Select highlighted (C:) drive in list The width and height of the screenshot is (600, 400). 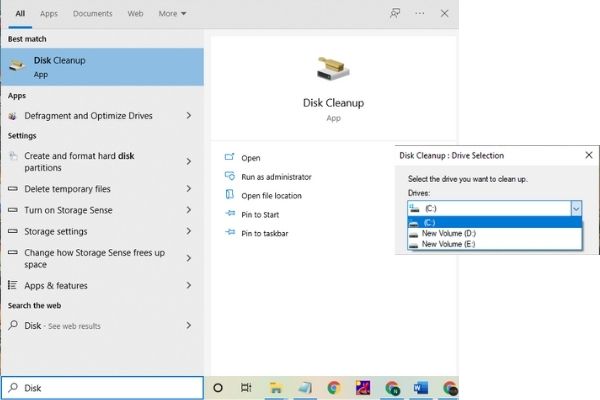pyautogui.click(x=495, y=222)
